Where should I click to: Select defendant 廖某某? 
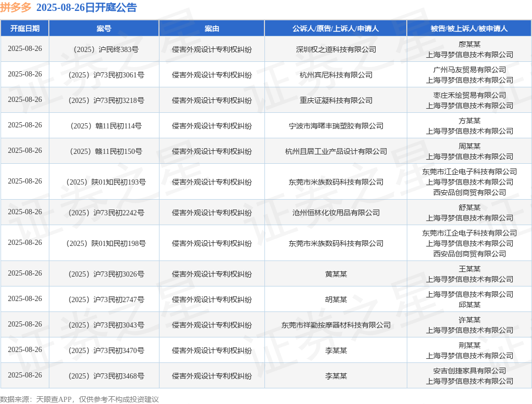tap(470, 44)
